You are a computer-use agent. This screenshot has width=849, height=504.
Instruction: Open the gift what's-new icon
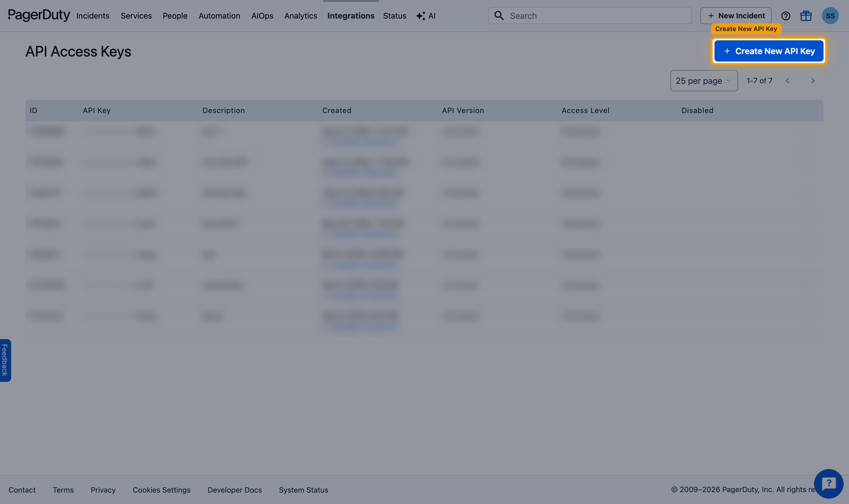(x=806, y=16)
